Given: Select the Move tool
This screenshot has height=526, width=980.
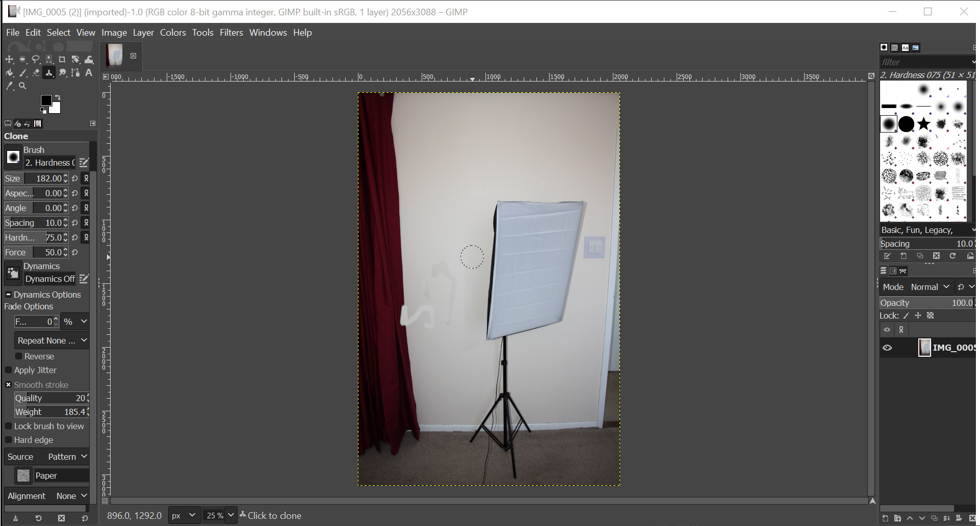Looking at the screenshot, I should [9, 60].
